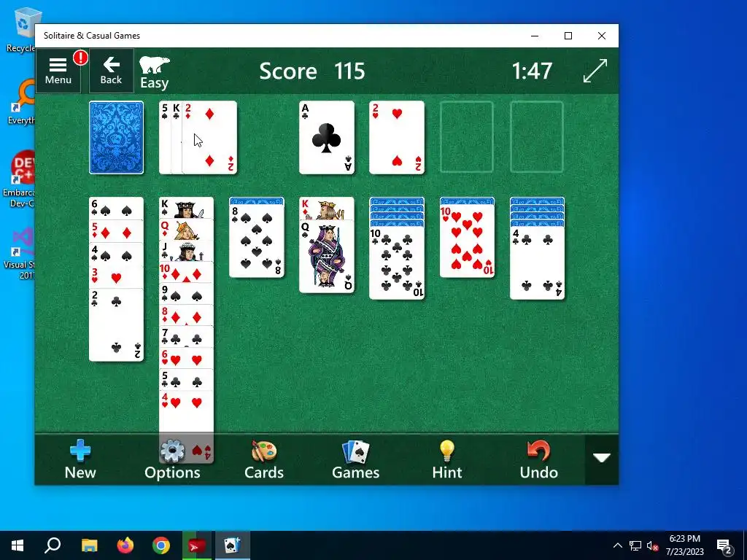Launch Firefox from the taskbar
The image size is (747, 560).
(x=125, y=545)
